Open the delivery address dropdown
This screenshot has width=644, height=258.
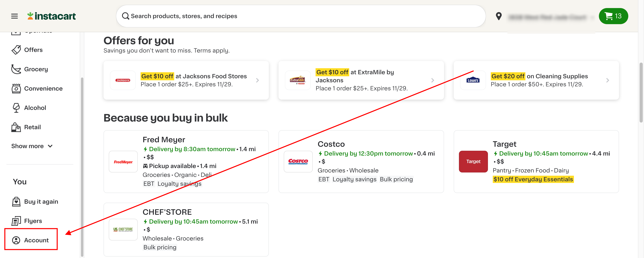point(551,17)
